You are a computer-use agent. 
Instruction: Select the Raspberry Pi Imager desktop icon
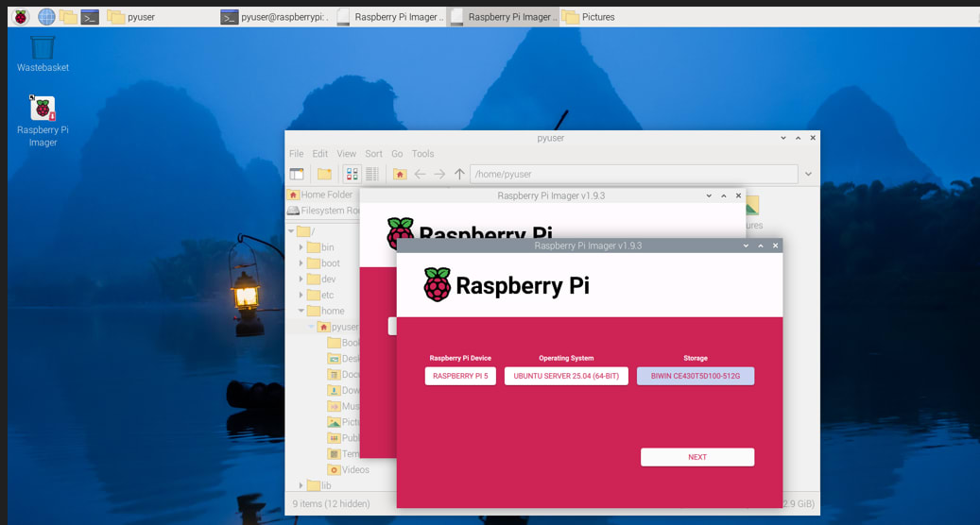click(43, 121)
